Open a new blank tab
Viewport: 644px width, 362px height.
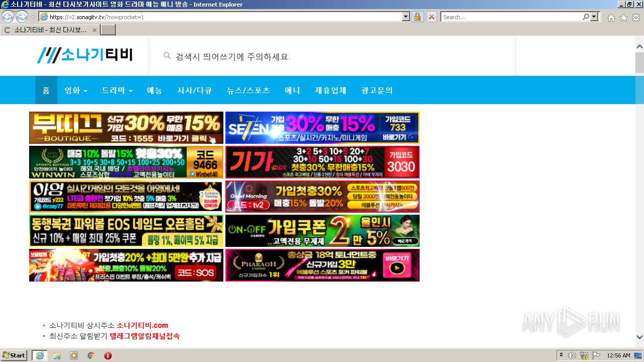click(x=108, y=30)
